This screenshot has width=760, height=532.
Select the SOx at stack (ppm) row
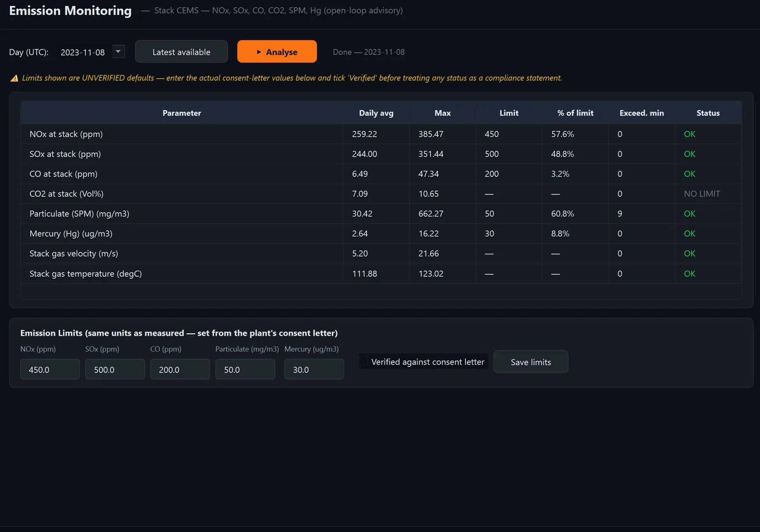(381, 154)
